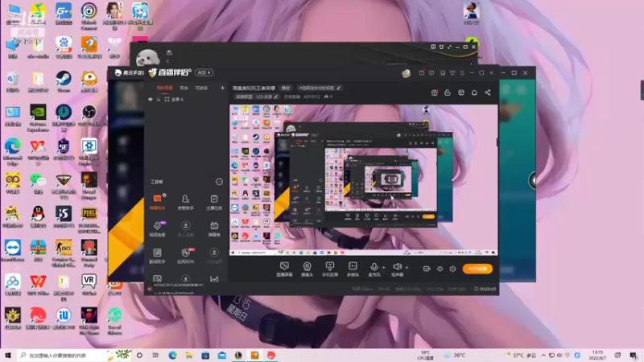Open NVIDIA GeForce Experience shortcut

coord(38,118)
